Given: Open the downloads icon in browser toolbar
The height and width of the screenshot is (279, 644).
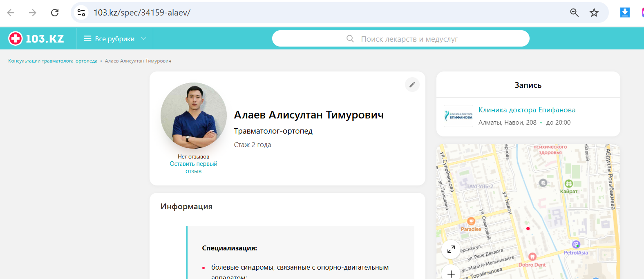Looking at the screenshot, I should click(625, 13).
